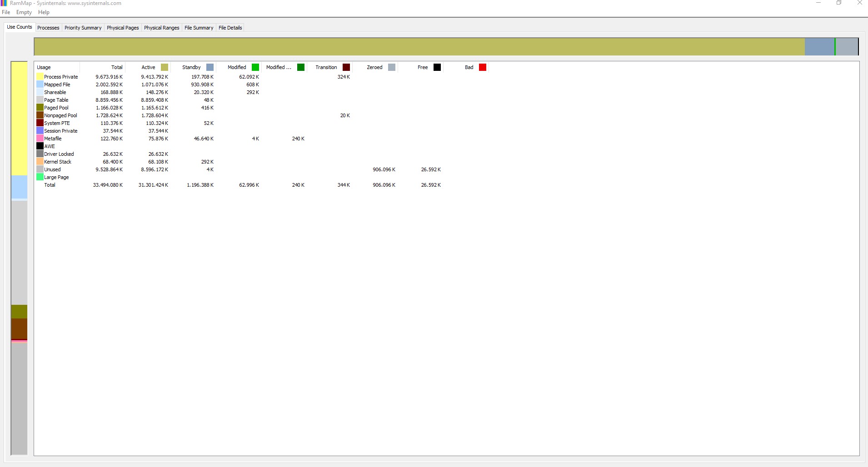Click the yellow Process Private segment of side bar
This screenshot has width=868, height=467.
click(19, 119)
